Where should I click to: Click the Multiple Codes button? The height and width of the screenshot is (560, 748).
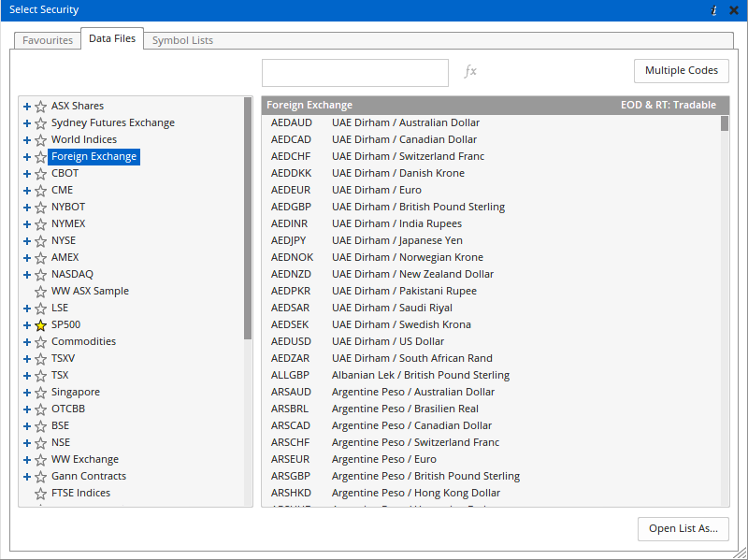pos(682,71)
